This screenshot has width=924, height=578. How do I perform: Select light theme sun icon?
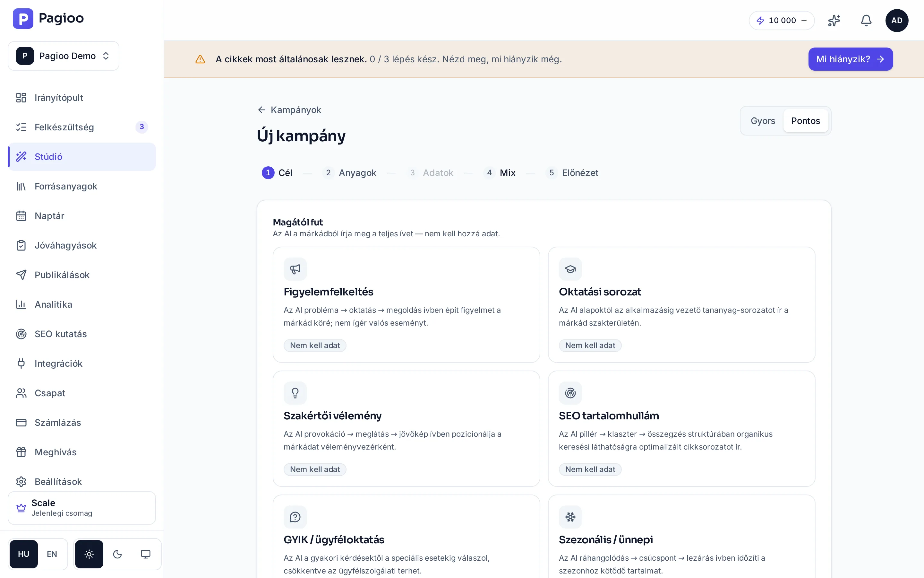[x=89, y=554]
